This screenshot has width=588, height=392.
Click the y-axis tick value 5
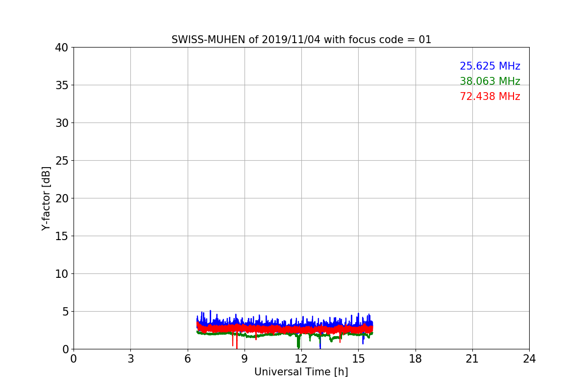pyautogui.click(x=65, y=312)
